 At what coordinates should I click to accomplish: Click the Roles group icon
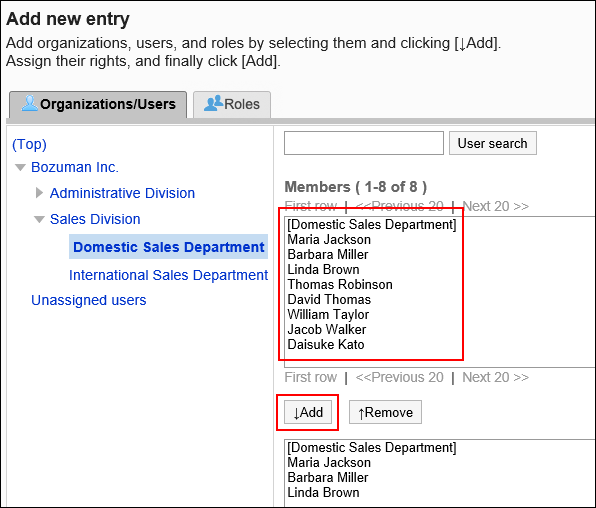[213, 103]
